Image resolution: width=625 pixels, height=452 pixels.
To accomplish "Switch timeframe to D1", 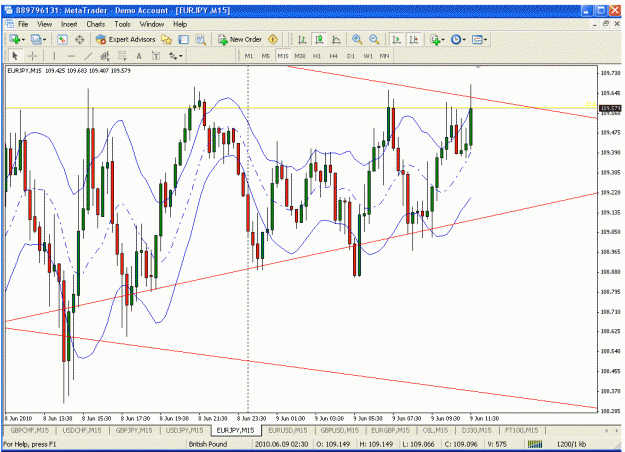I will click(351, 56).
